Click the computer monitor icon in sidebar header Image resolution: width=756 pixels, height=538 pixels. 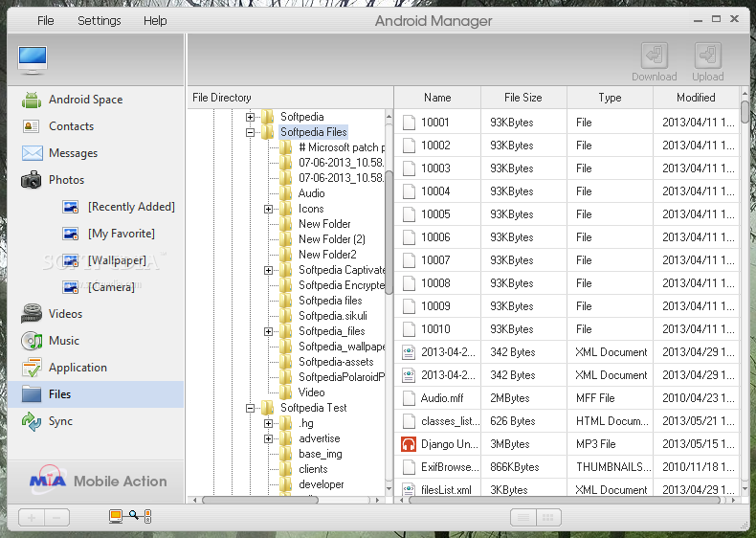33,60
